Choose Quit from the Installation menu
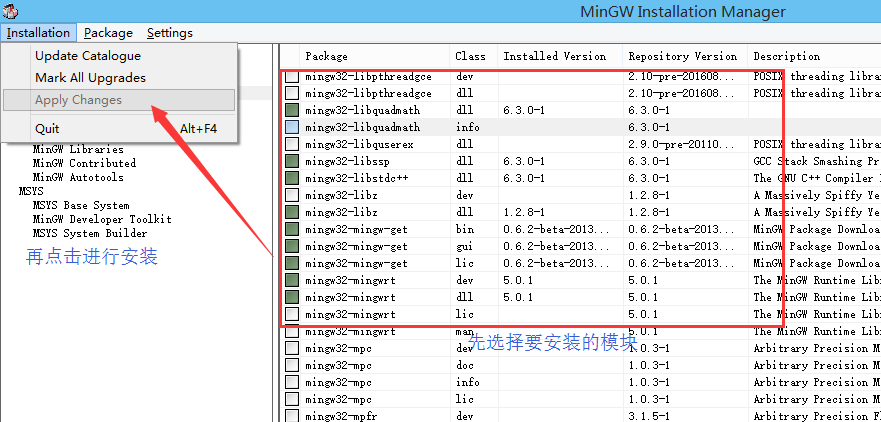Image resolution: width=881 pixels, height=422 pixels. point(119,129)
